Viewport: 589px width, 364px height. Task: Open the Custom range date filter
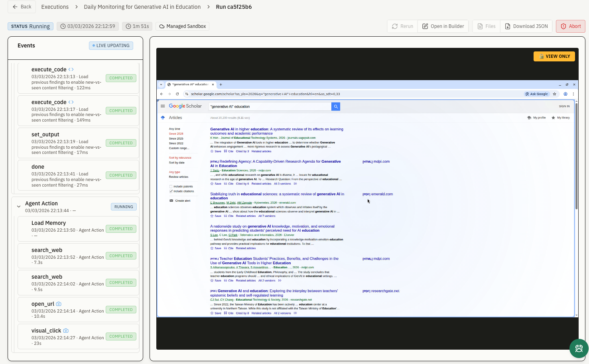(179, 148)
